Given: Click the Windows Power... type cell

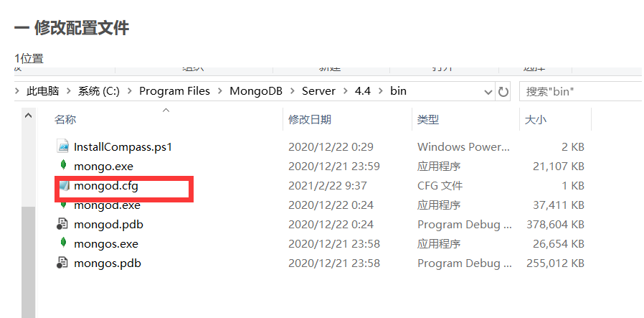Looking at the screenshot, I should 463,146.
